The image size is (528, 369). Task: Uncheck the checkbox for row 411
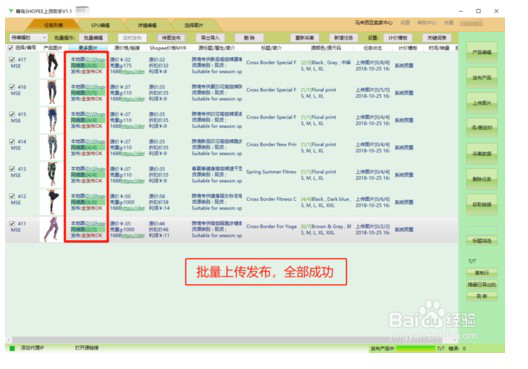tap(12, 223)
